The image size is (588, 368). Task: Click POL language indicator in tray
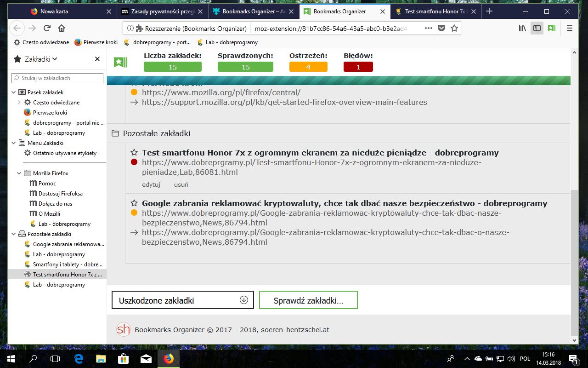525,359
